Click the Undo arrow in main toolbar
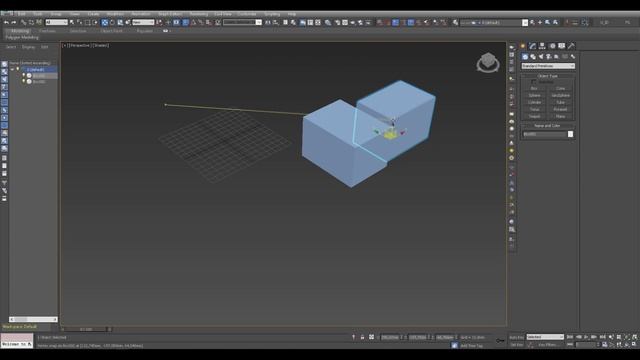The height and width of the screenshot is (360, 640). 6,22
